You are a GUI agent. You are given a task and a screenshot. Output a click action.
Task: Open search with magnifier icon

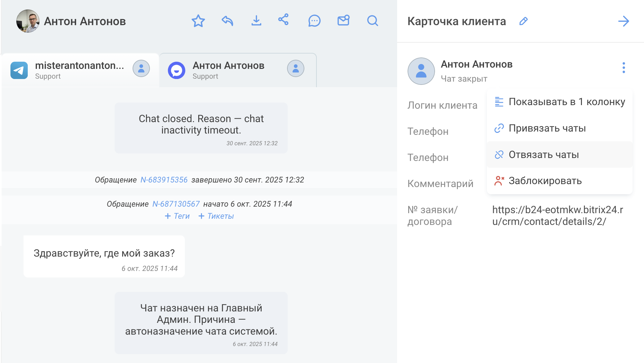372,21
